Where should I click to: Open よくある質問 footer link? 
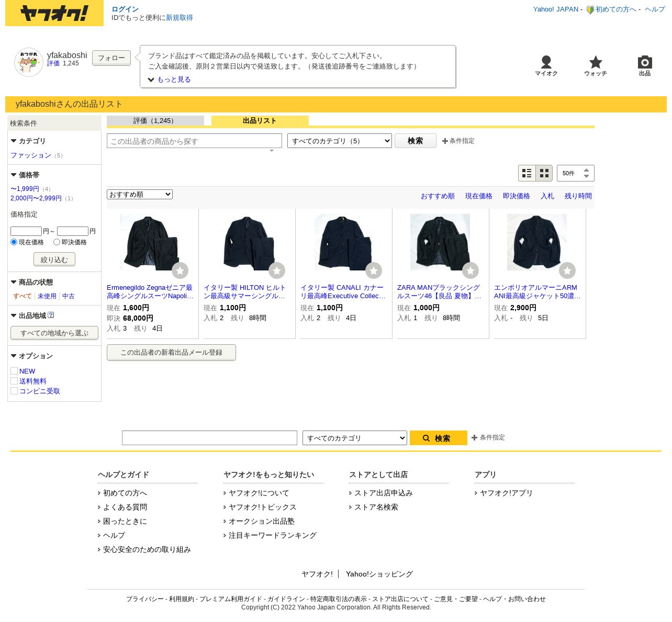tap(125, 507)
